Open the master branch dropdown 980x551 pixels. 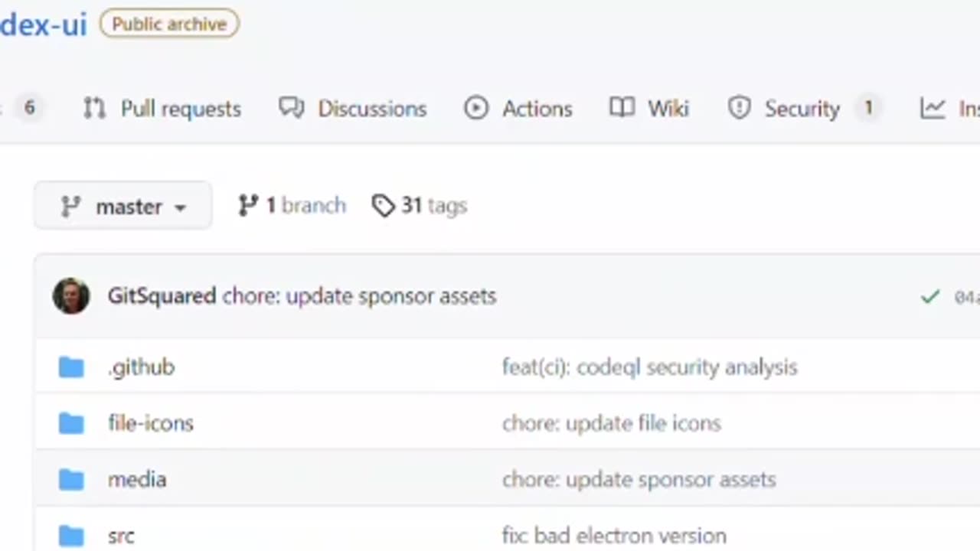[x=122, y=207]
